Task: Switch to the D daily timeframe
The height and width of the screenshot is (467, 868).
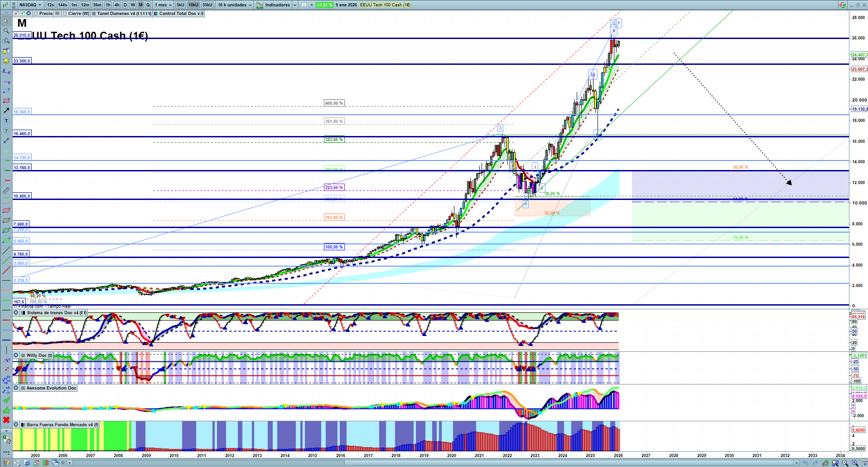Action: [125, 5]
